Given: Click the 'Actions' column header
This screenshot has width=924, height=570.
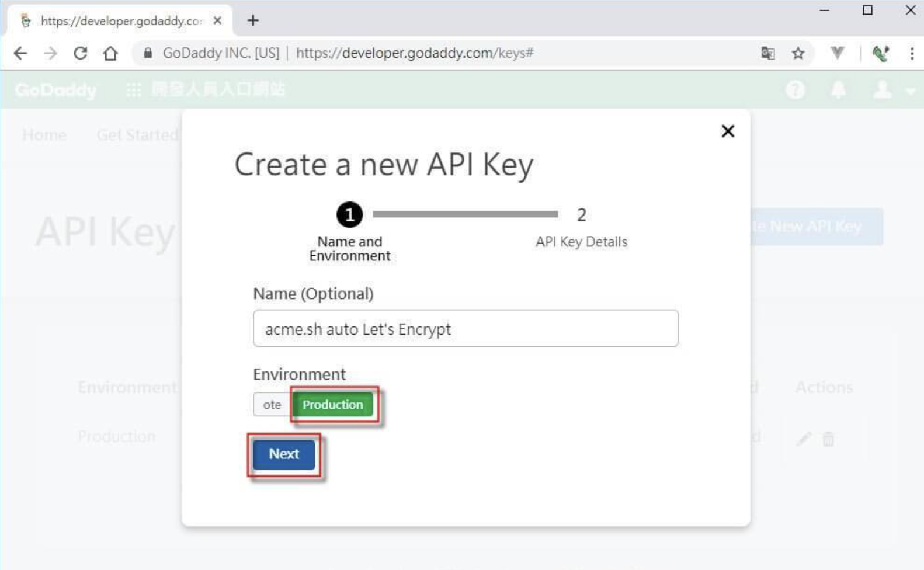Looking at the screenshot, I should point(824,387).
